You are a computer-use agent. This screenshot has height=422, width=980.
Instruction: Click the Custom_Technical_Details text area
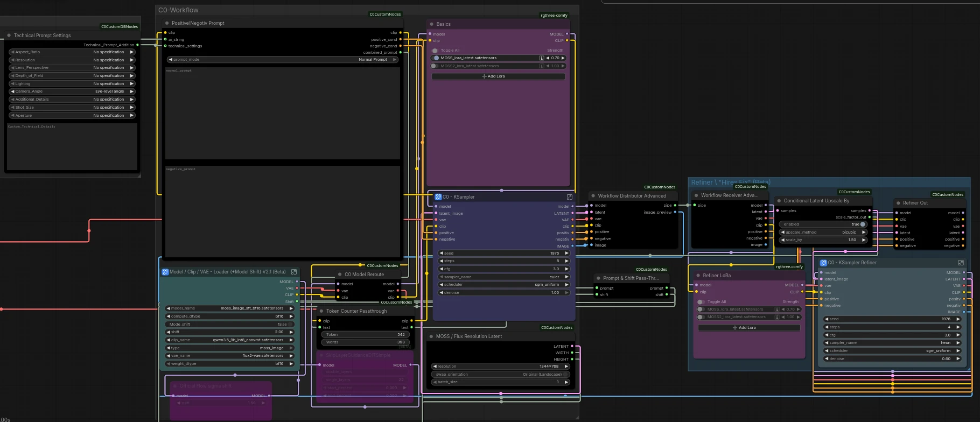72,147
